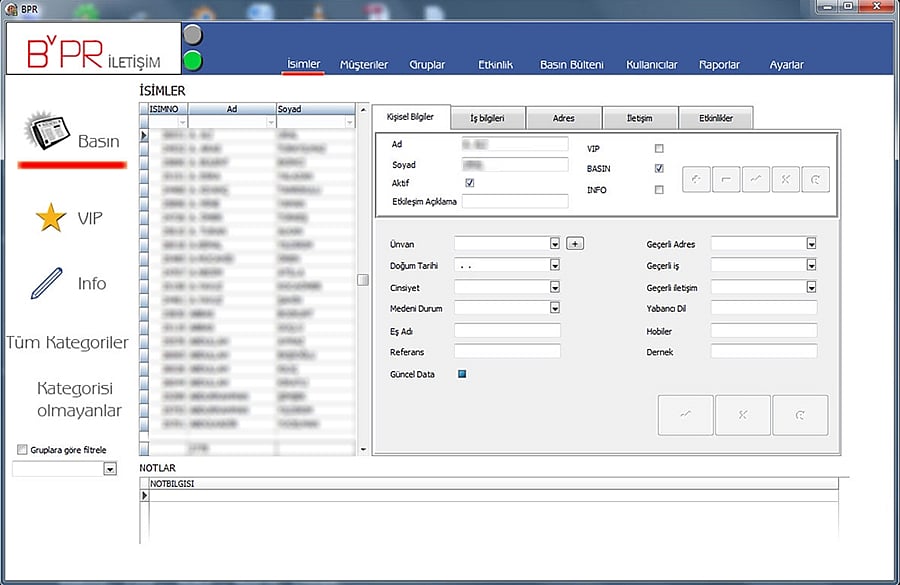Image resolution: width=900 pixels, height=585 pixels.
Task: Focus the Hobiler input field
Action: click(764, 330)
